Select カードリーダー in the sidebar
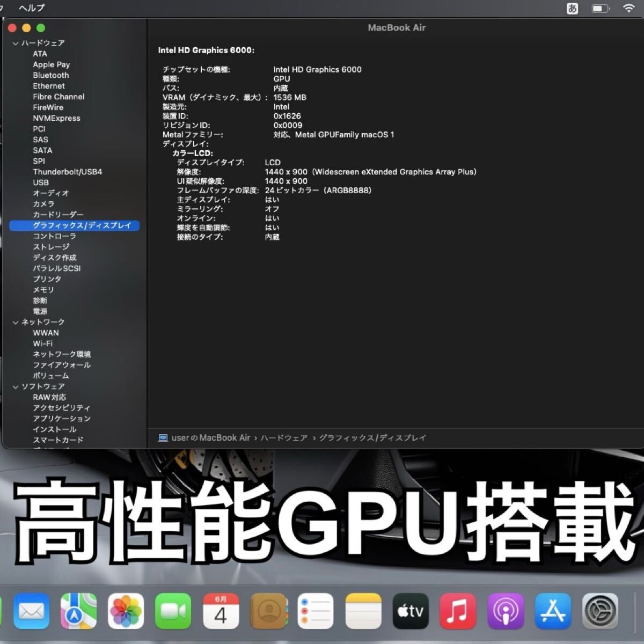The image size is (644, 644). pos(58,215)
